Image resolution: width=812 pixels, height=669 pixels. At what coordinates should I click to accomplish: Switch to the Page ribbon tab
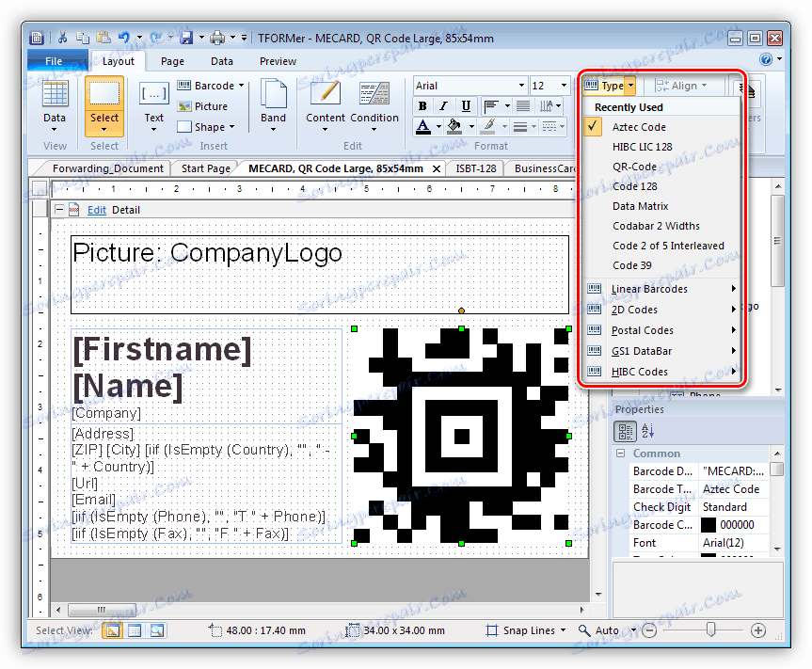[172, 61]
